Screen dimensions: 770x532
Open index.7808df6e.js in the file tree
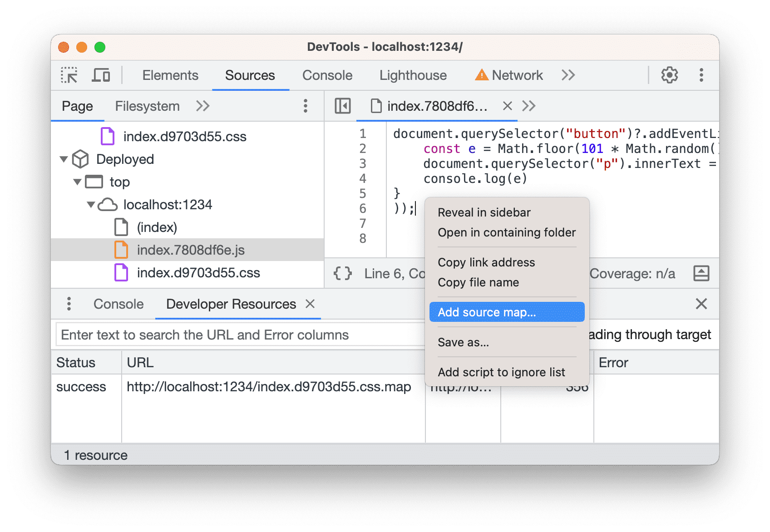[191, 250]
